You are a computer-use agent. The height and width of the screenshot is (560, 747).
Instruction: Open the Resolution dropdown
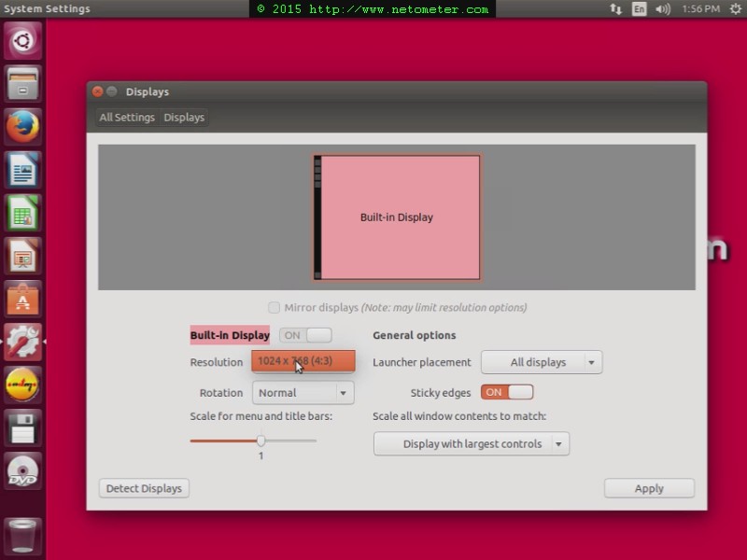[x=303, y=361]
